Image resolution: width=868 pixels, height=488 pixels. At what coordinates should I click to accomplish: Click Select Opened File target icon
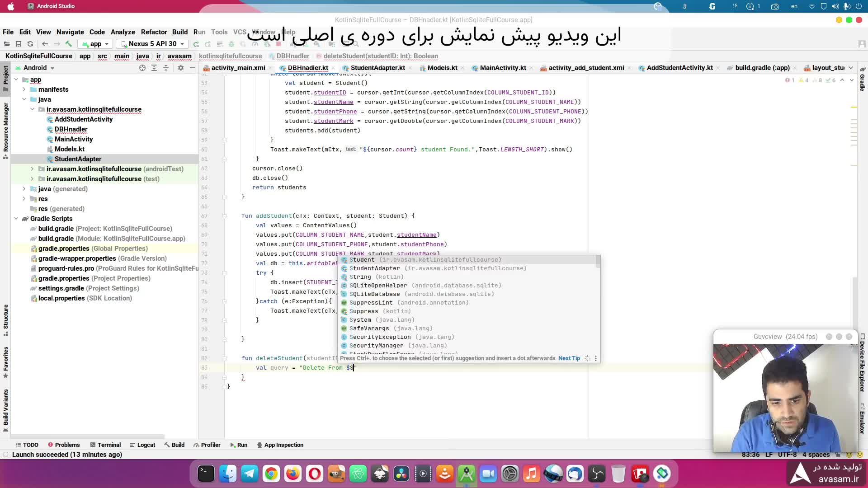point(142,68)
